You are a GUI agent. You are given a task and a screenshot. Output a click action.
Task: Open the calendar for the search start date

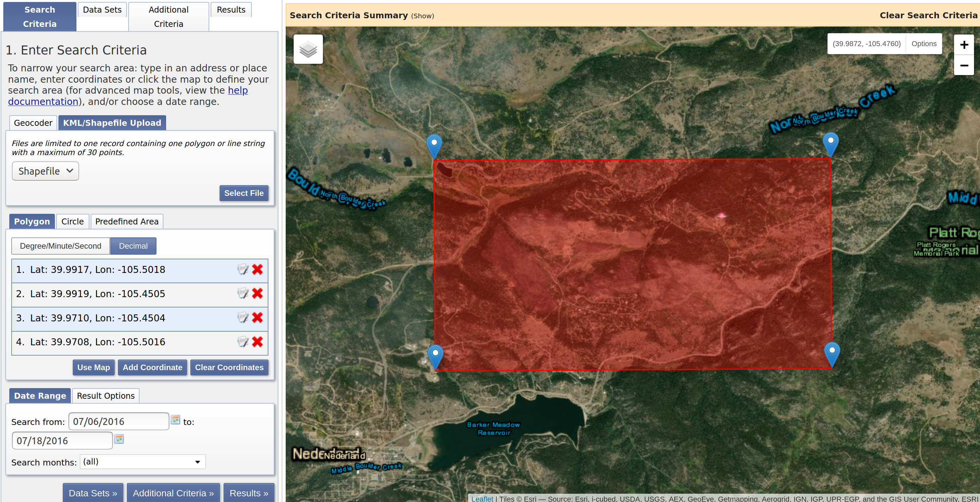[176, 421]
